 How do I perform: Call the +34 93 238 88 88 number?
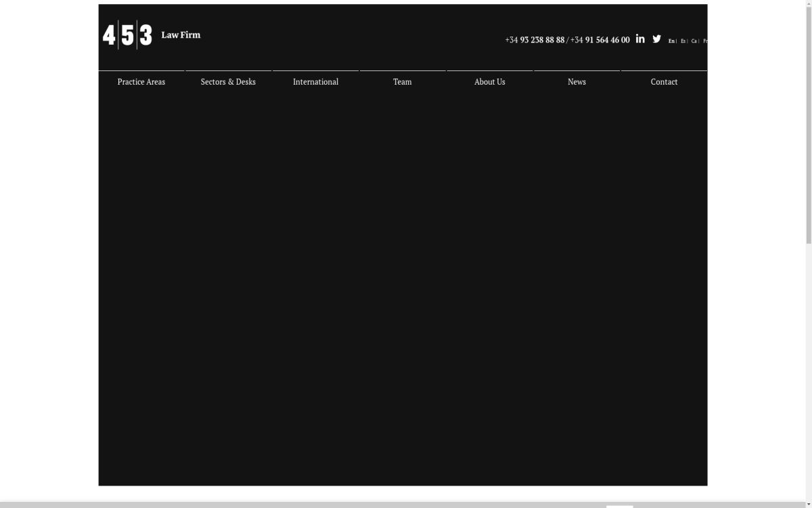pos(535,40)
